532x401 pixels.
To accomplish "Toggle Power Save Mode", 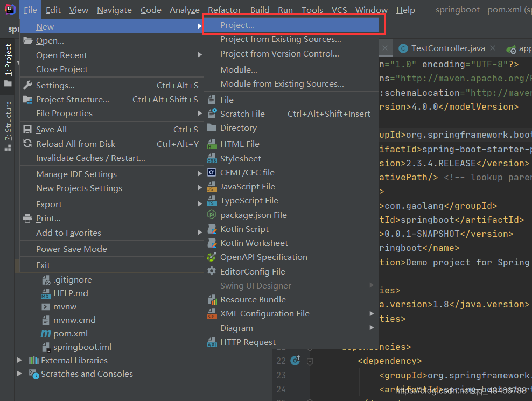I will point(112,249).
